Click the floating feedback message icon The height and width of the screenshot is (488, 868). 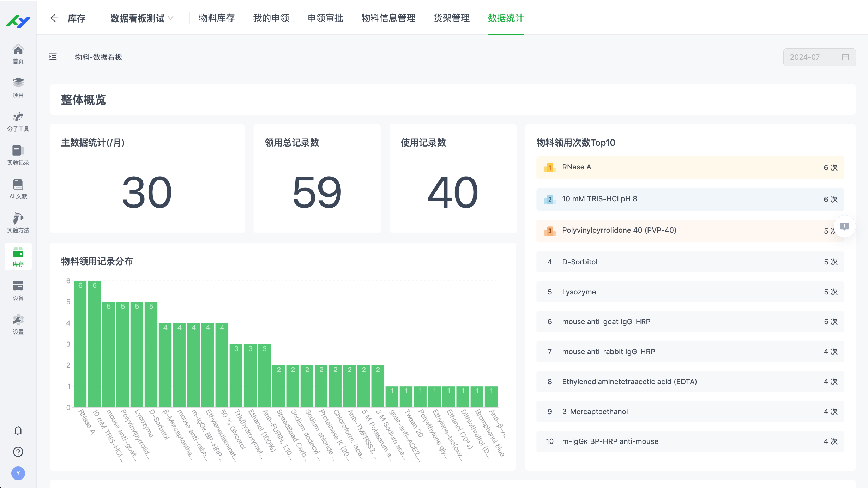[844, 226]
